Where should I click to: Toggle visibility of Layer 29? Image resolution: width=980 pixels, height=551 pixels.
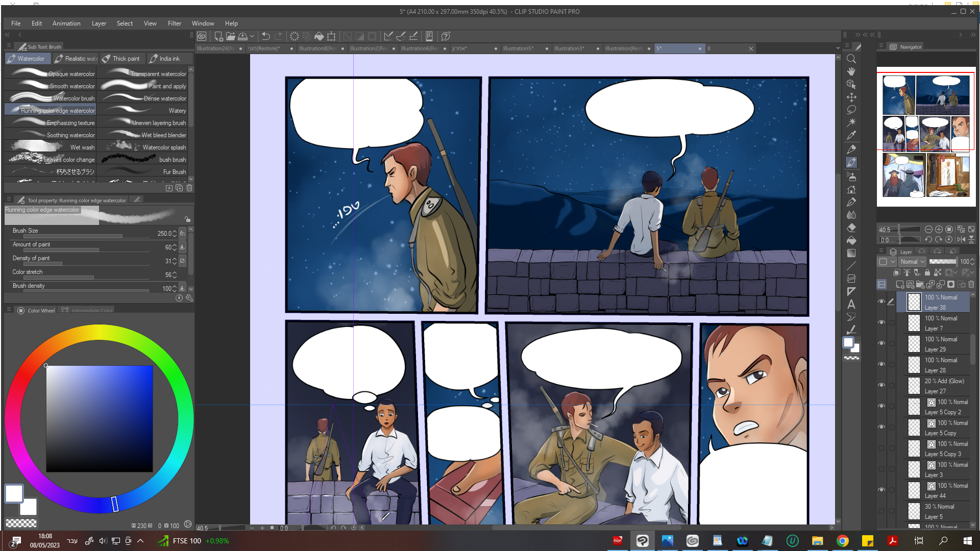pyautogui.click(x=881, y=343)
